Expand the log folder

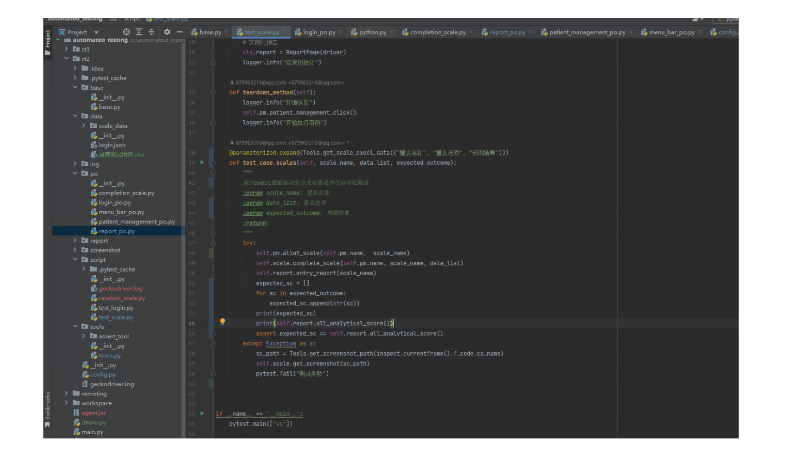click(x=75, y=164)
